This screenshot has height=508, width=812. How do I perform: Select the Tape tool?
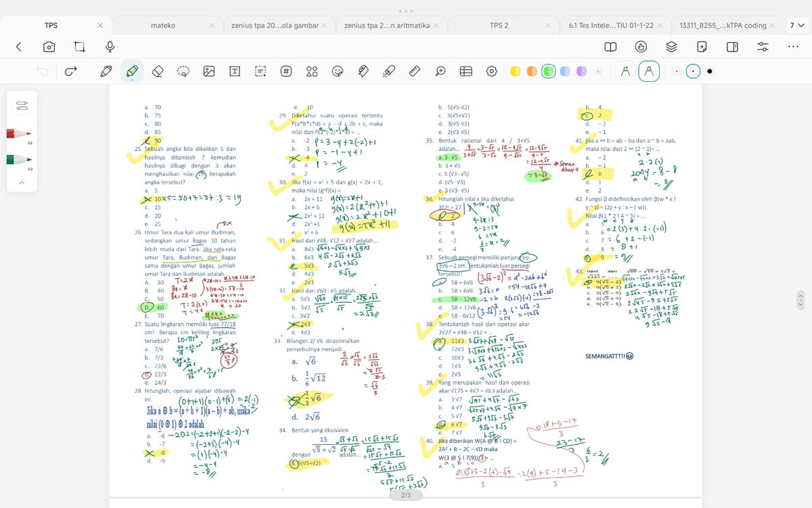point(363,71)
